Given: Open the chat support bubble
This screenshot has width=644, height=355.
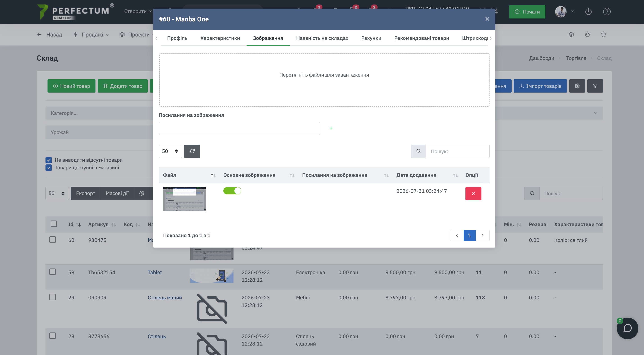Looking at the screenshot, I should coord(627,328).
